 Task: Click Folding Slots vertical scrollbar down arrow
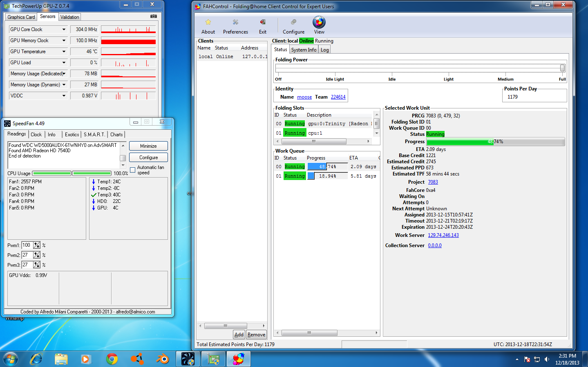tap(377, 133)
